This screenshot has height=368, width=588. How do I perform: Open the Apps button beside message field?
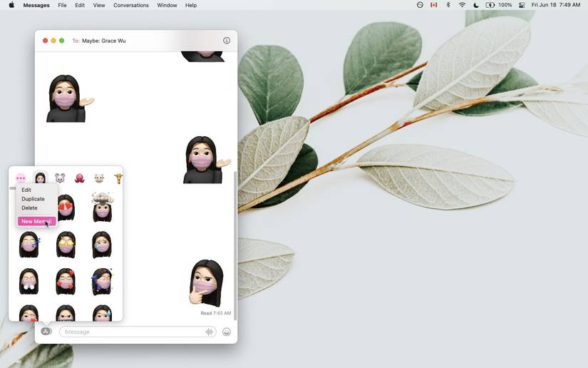tap(46, 331)
